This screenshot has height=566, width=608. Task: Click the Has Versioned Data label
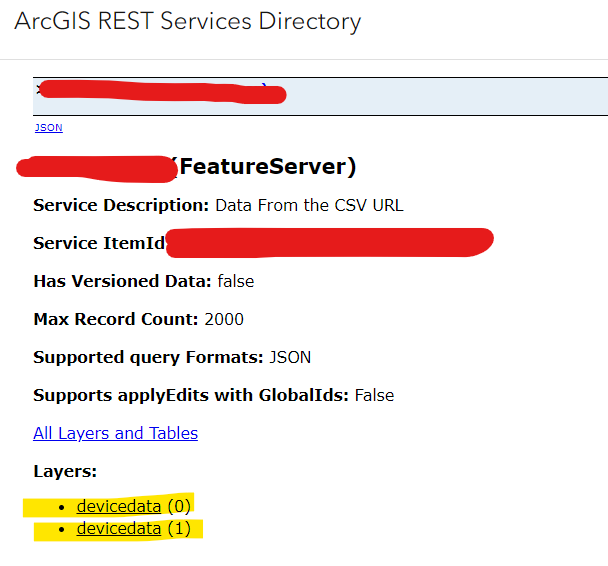pos(122,281)
